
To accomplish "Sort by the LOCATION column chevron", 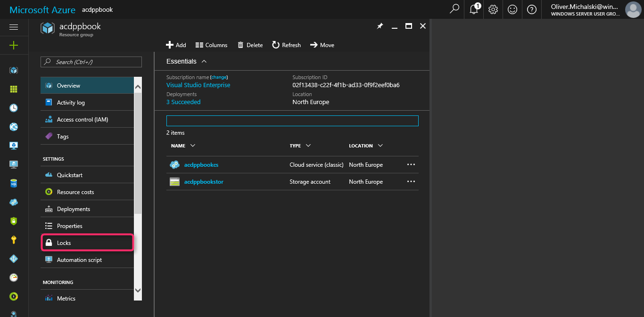I will (380, 146).
